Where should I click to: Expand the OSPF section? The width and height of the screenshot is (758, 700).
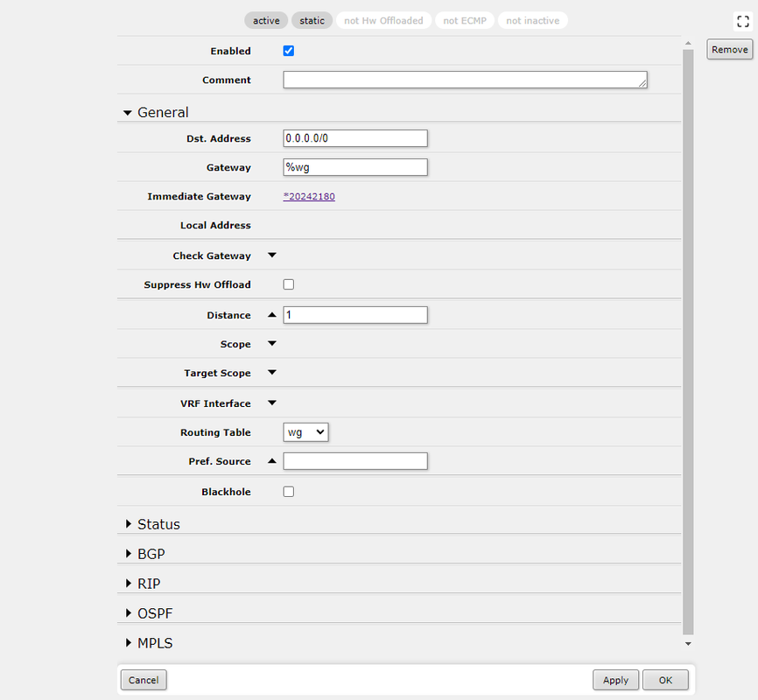pyautogui.click(x=129, y=613)
